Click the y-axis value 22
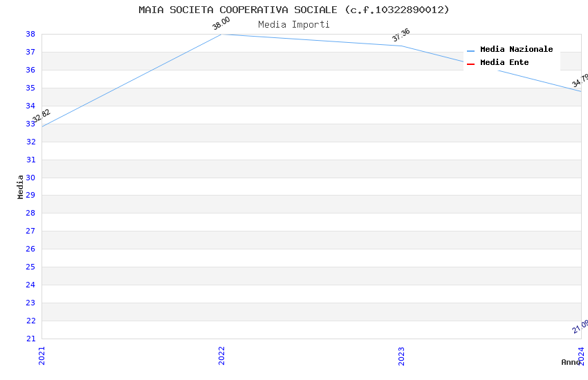 [x=30, y=321]
